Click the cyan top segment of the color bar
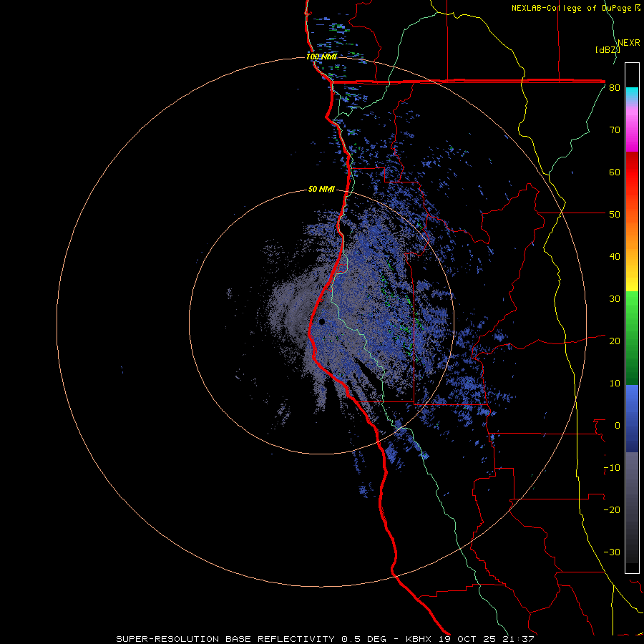The width and height of the screenshot is (644, 644). 632,94
